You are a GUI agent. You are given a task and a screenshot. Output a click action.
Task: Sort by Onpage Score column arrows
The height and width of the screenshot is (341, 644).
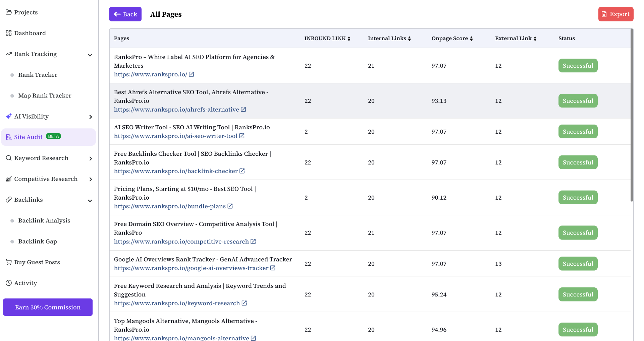click(471, 39)
